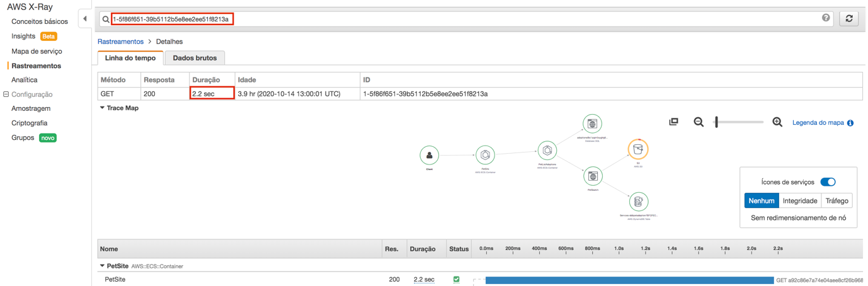
Task: Click the Detalhes breadcrumb text
Action: [169, 42]
